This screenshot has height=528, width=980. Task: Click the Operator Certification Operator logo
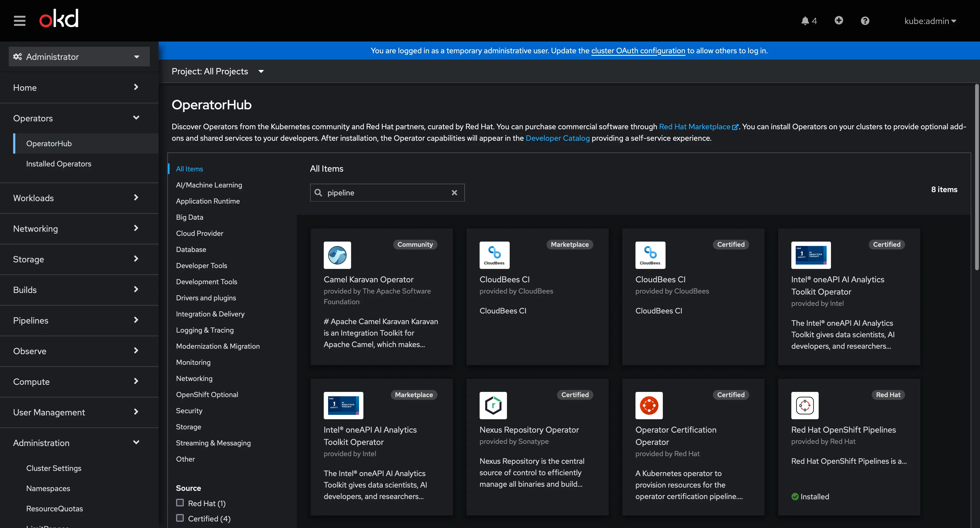tap(649, 405)
